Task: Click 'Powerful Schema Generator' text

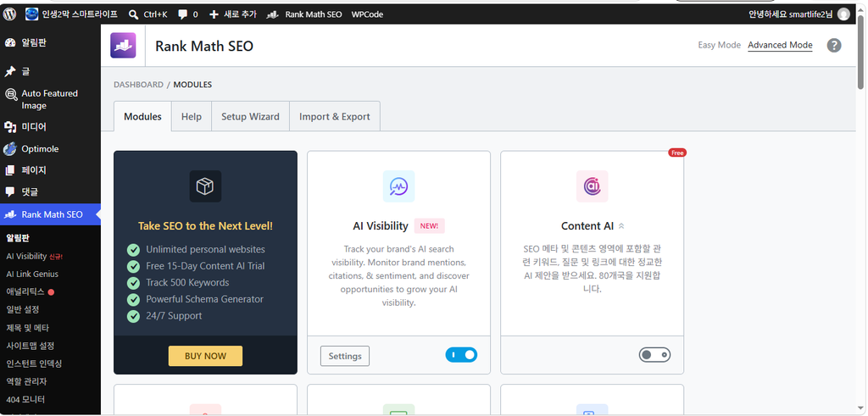Action: pos(205,299)
